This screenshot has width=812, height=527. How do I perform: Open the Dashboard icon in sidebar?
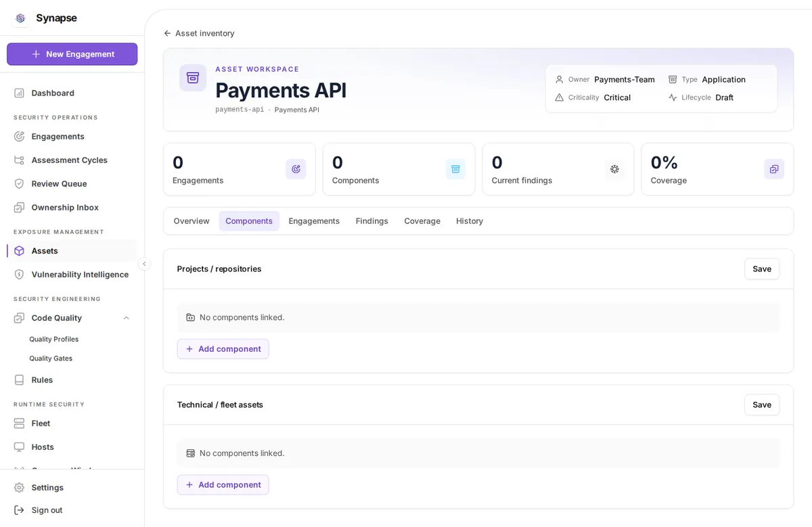click(19, 93)
